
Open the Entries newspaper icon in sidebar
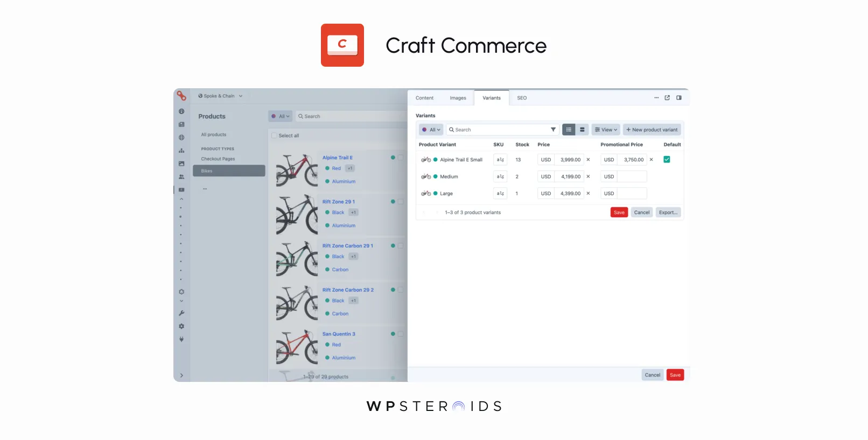[181, 124]
